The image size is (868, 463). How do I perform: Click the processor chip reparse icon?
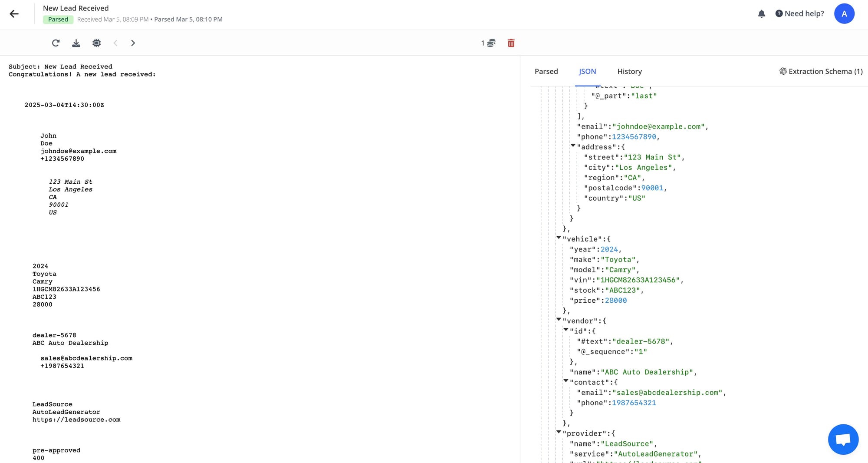96,43
